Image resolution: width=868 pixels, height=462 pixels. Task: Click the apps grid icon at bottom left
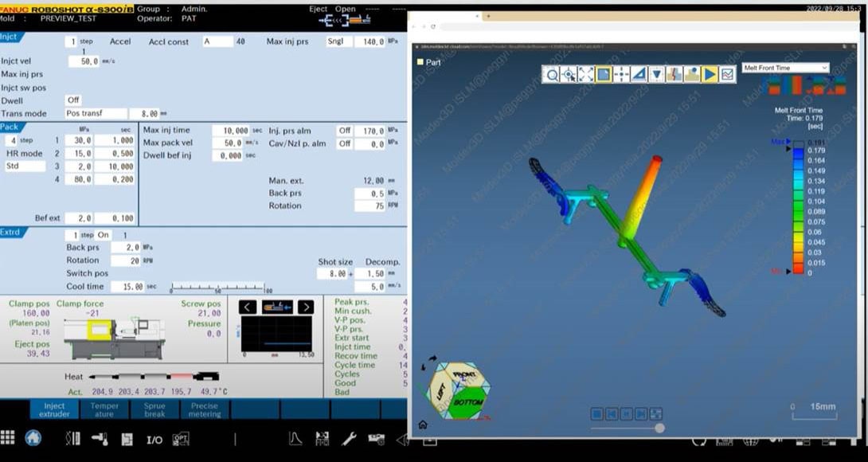click(8, 437)
